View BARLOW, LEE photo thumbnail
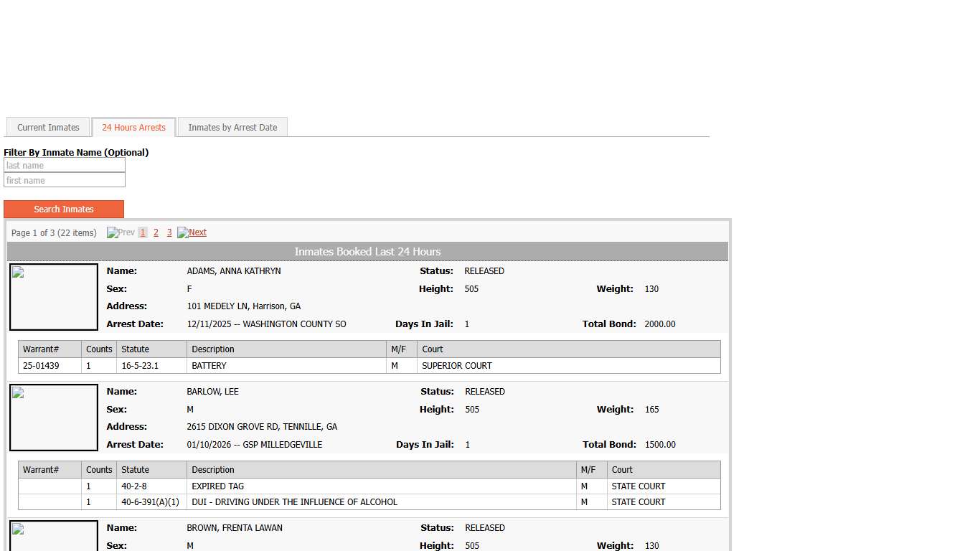The height and width of the screenshot is (551, 980). [x=54, y=417]
